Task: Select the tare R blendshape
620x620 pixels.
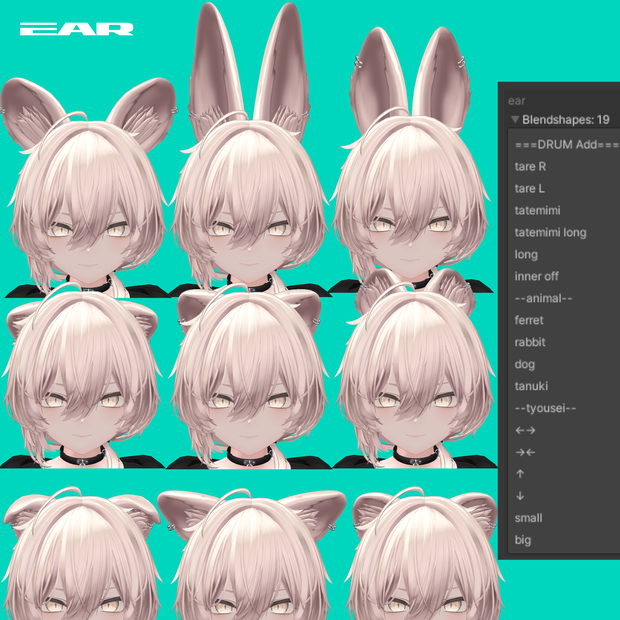Action: (530, 166)
